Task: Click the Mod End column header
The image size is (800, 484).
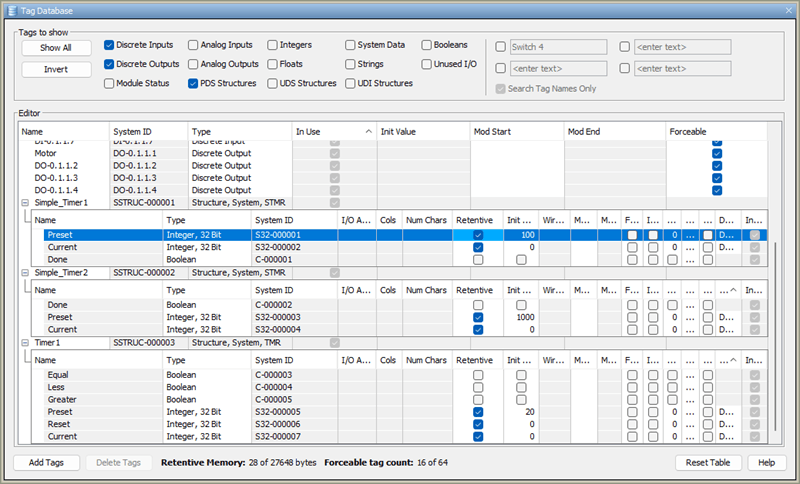Action: 614,132
